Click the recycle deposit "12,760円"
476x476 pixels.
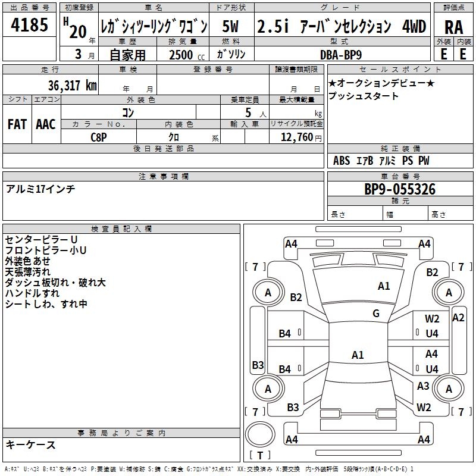click(301, 137)
